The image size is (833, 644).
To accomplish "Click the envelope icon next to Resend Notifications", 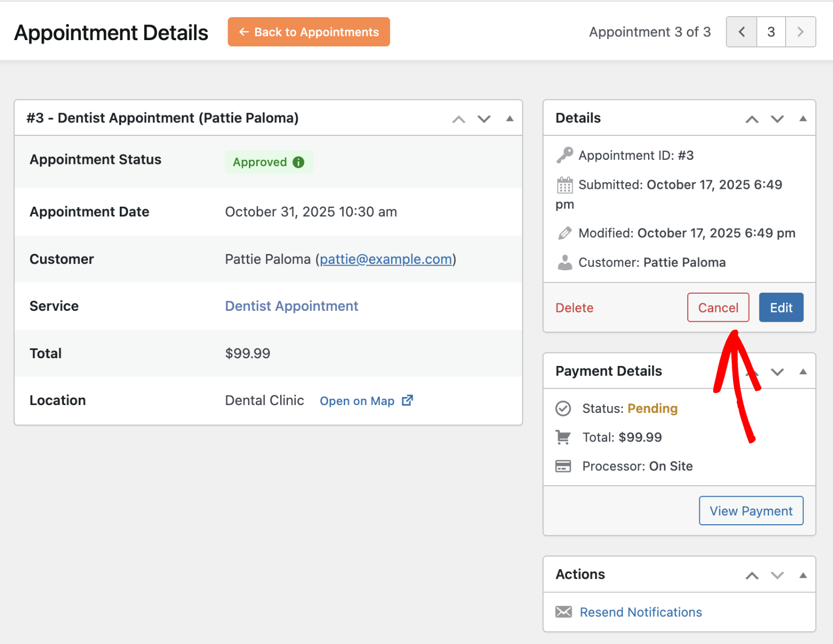I will [x=565, y=612].
